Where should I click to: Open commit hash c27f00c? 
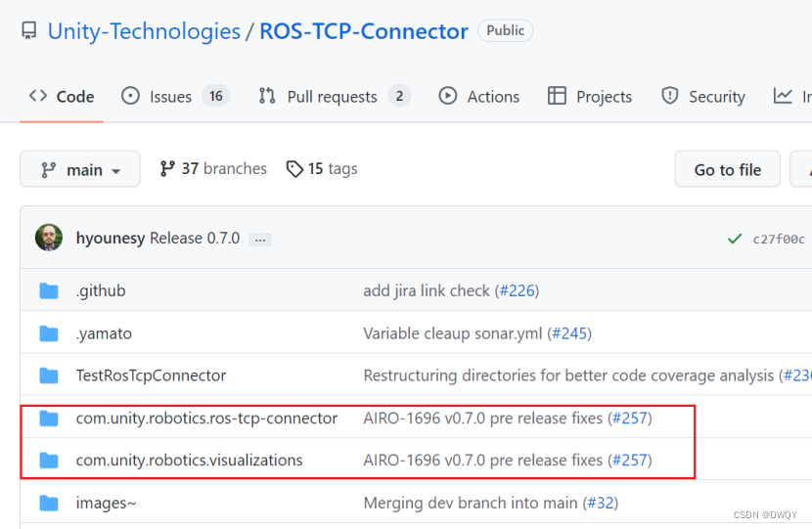[779, 239]
